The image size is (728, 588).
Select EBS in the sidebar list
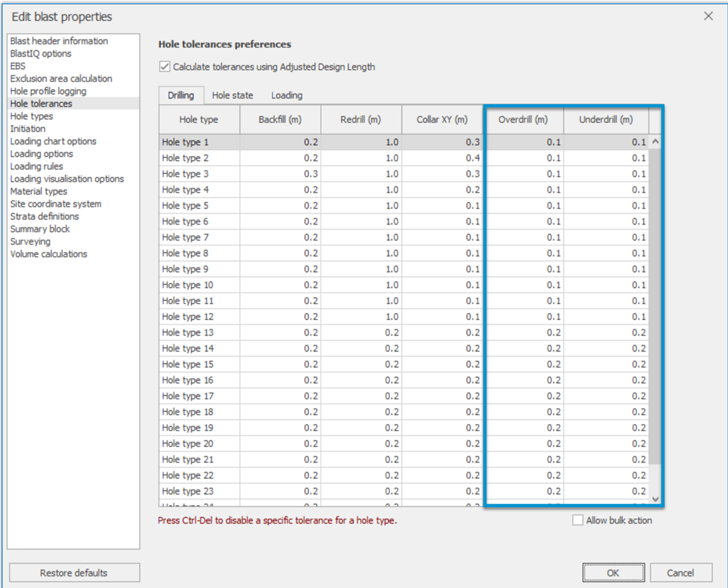point(73,66)
